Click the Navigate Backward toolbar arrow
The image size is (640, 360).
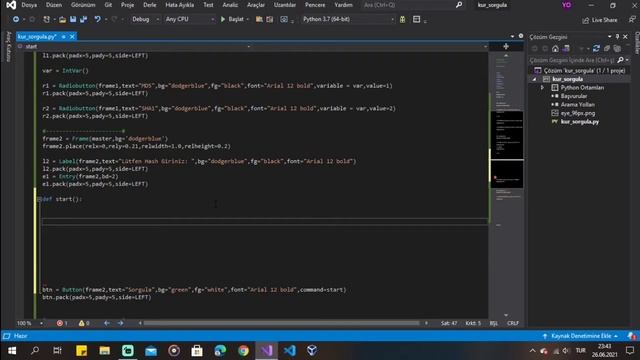pyautogui.click(x=16, y=19)
